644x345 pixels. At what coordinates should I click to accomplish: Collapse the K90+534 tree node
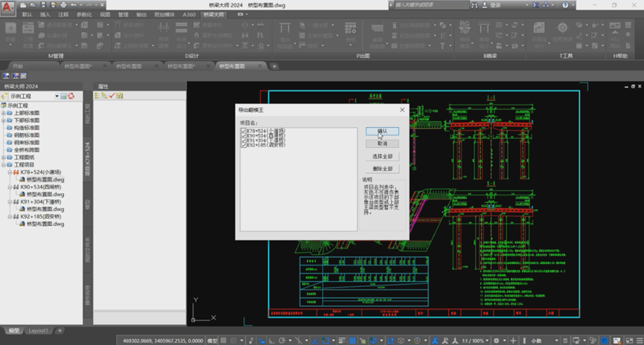click(x=10, y=187)
